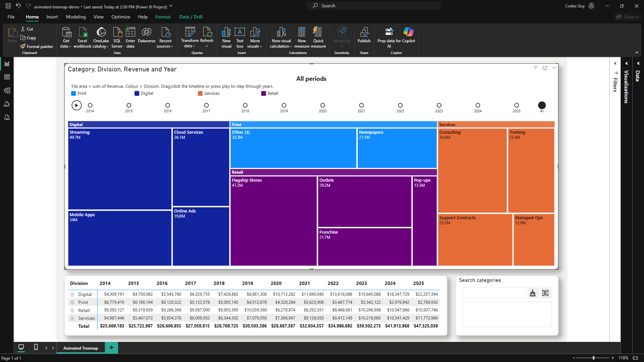Select the 2015 timeline point
644x362 pixels.
129,105
